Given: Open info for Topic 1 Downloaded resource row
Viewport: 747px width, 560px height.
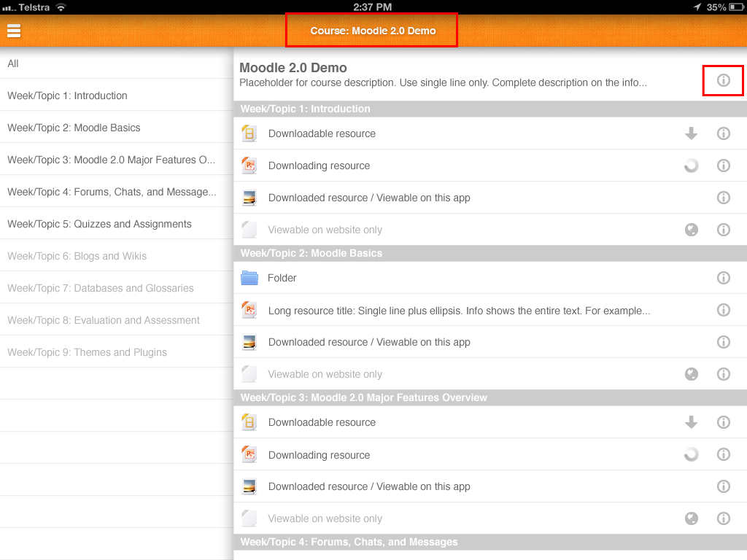Looking at the screenshot, I should coord(723,197).
